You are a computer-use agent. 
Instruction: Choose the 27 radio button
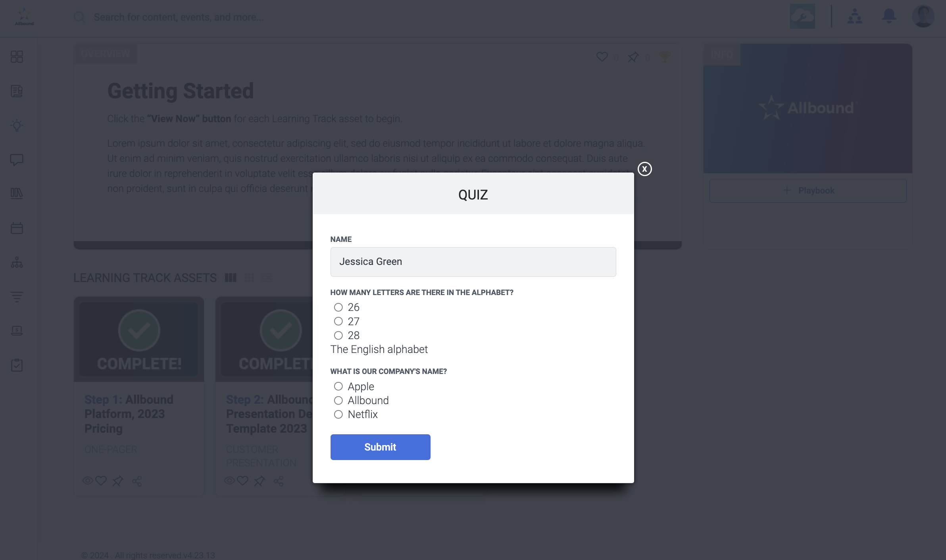tap(338, 321)
